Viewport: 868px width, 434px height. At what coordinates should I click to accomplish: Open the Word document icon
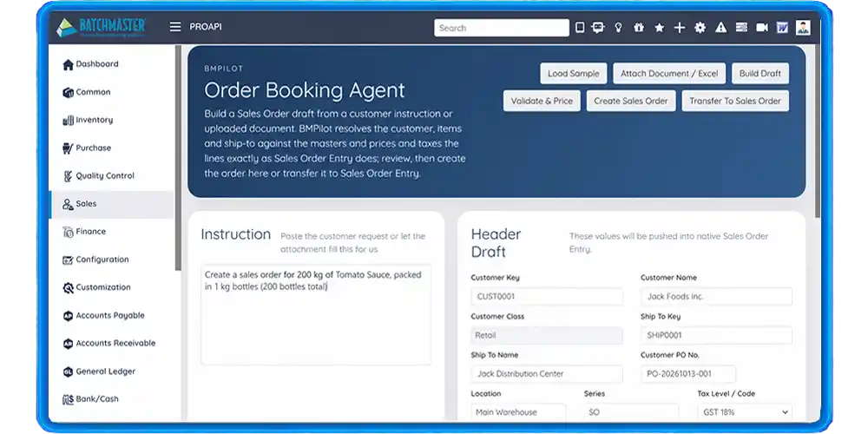click(x=782, y=27)
